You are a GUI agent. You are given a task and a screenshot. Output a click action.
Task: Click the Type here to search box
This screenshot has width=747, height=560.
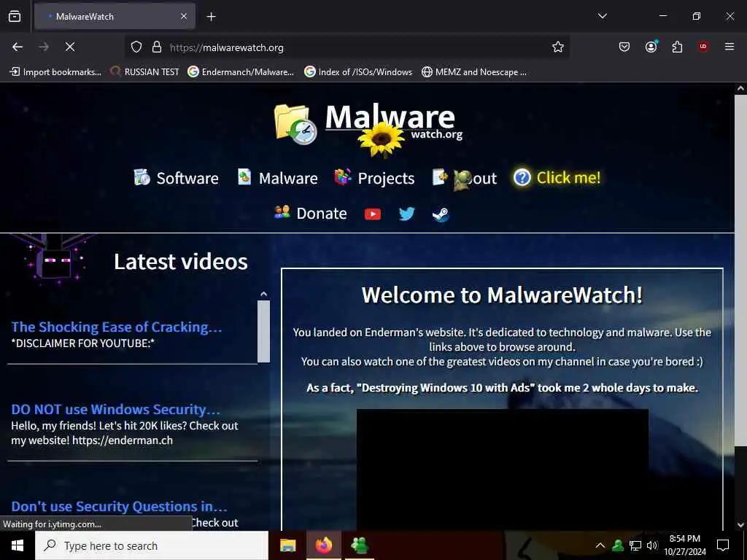[x=152, y=545]
